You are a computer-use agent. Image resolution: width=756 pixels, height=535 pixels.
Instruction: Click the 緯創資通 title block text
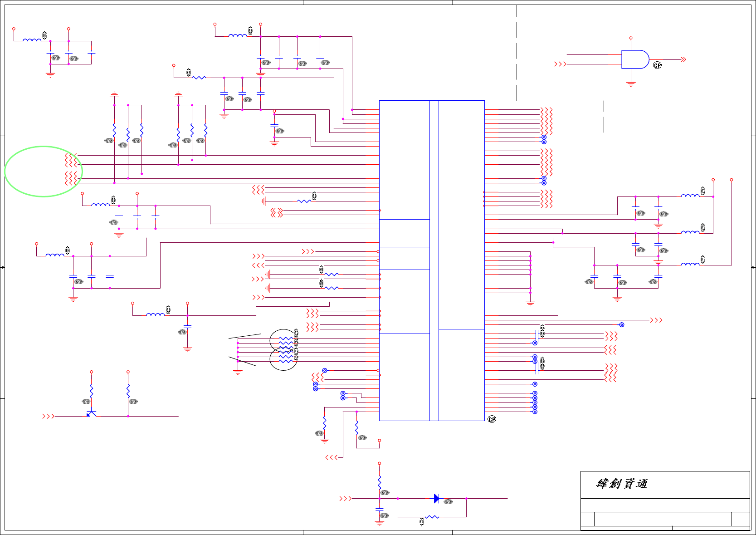[x=622, y=484]
